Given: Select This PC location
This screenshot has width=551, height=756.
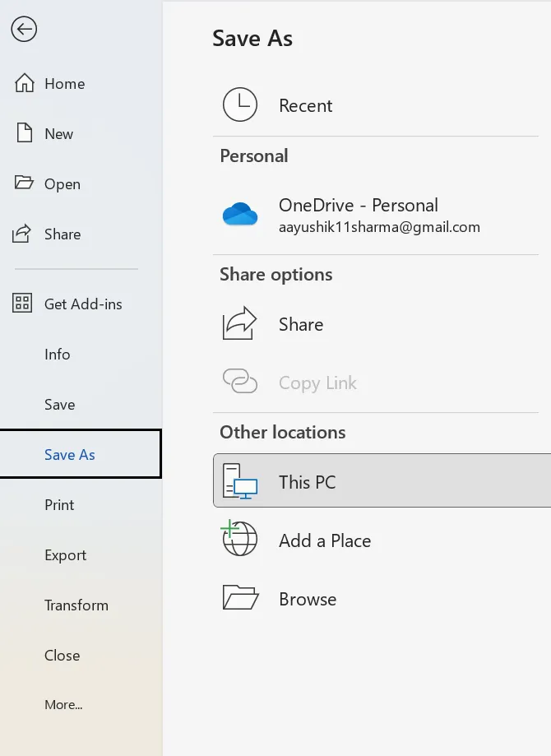Looking at the screenshot, I should 382,480.
